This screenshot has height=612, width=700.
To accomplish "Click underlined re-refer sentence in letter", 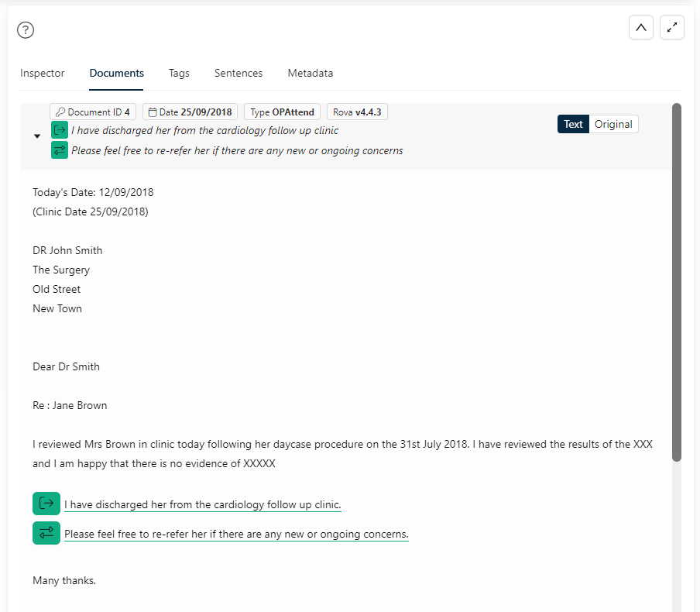I will (236, 535).
